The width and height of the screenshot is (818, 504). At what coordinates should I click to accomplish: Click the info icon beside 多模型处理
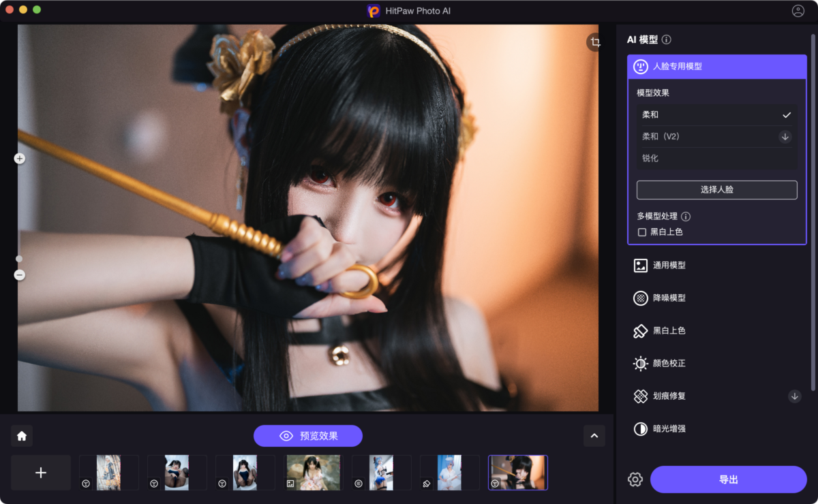click(686, 217)
